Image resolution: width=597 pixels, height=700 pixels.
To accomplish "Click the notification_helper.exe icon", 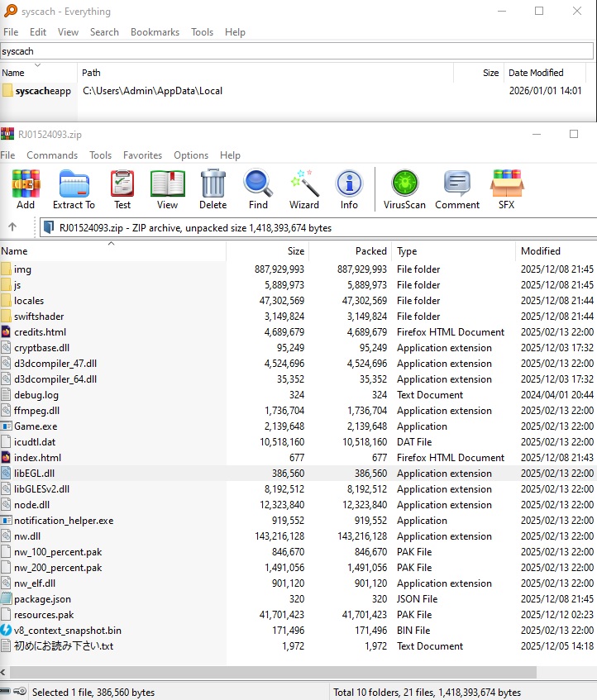I will (6, 521).
